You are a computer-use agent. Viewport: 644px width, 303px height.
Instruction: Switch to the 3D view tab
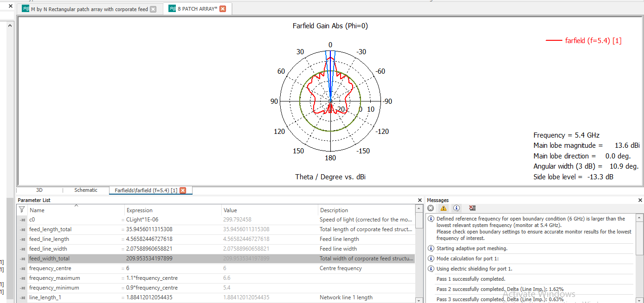pos(39,190)
